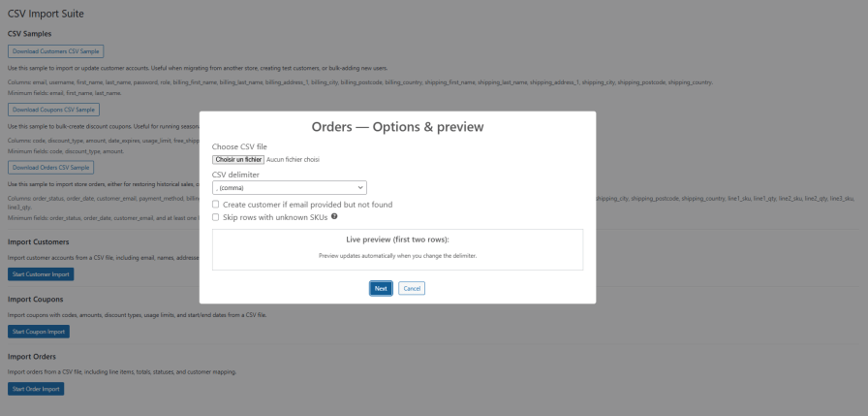The height and width of the screenshot is (416, 868).
Task: Click the 'Skip rows with unknown SKUs' label
Action: tap(275, 218)
